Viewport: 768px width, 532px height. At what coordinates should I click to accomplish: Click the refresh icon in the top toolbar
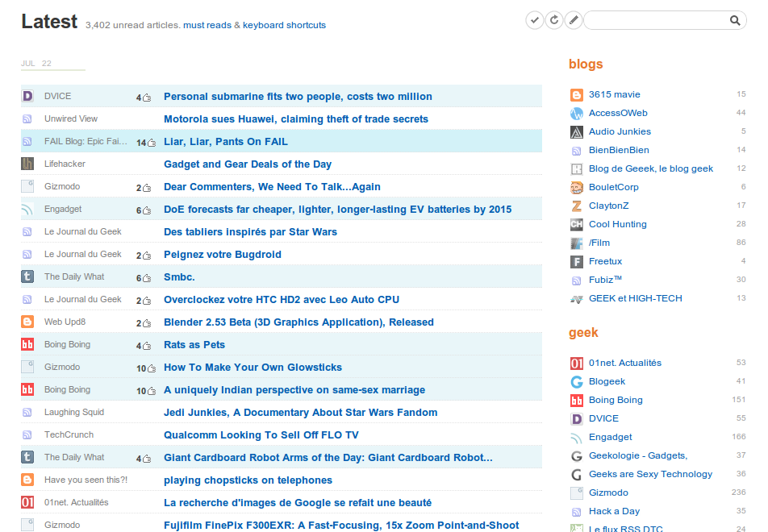(554, 20)
